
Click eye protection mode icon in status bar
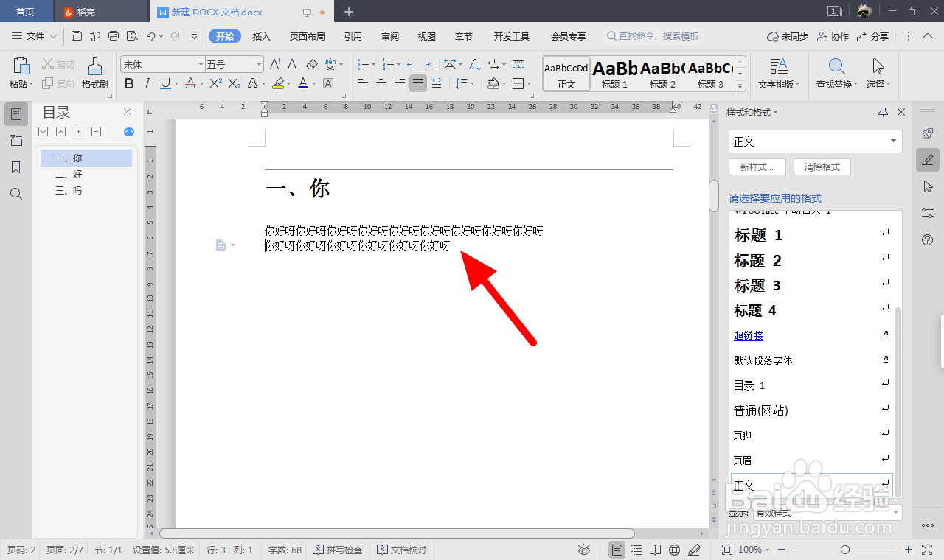584,550
